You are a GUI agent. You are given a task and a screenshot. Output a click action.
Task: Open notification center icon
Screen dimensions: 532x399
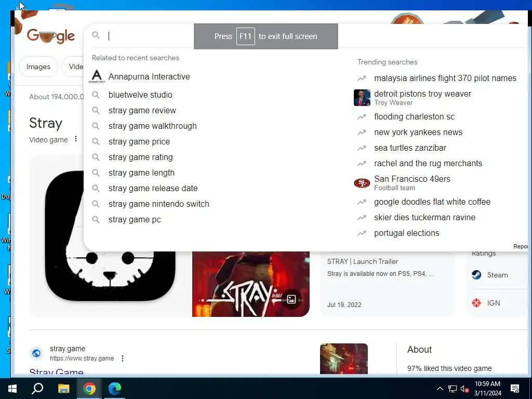[x=515, y=389]
